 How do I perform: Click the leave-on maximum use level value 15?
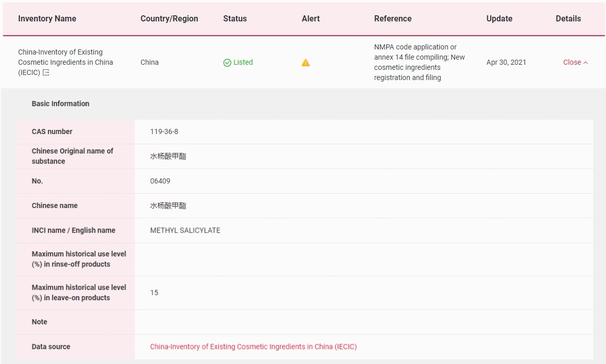[154, 293]
